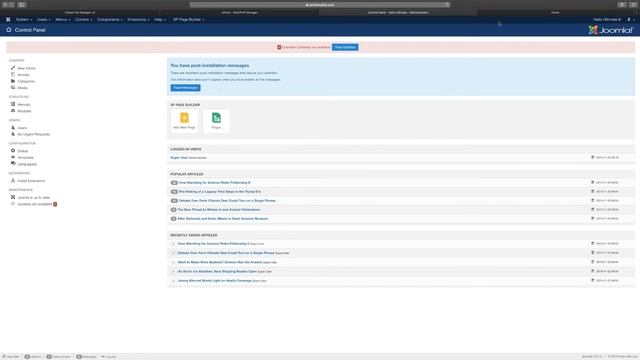Expand the Content dropdown menu
Screen dimensions: 640x360
click(x=84, y=20)
